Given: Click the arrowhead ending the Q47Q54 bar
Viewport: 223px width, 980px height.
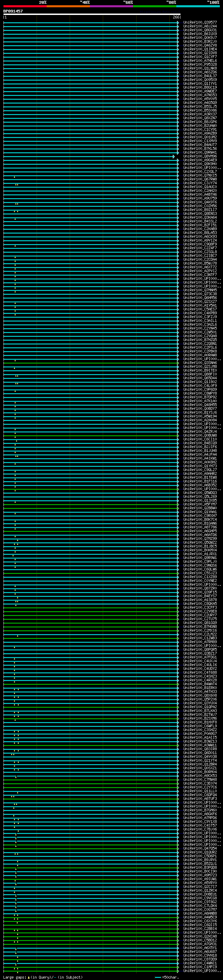Looking at the screenshot, I should [178, 848].
